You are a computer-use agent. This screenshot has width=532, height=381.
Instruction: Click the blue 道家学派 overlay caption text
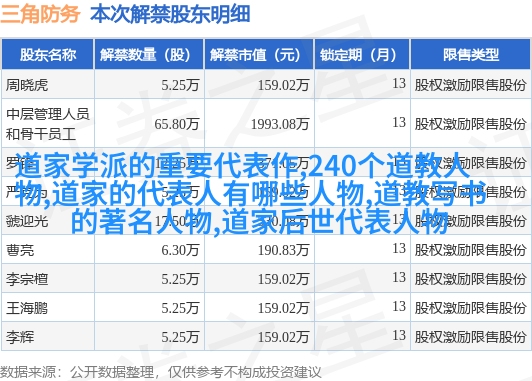coord(250,194)
